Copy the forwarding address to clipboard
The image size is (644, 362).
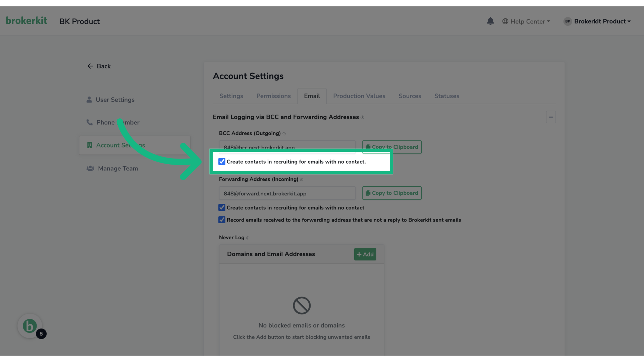(x=392, y=193)
